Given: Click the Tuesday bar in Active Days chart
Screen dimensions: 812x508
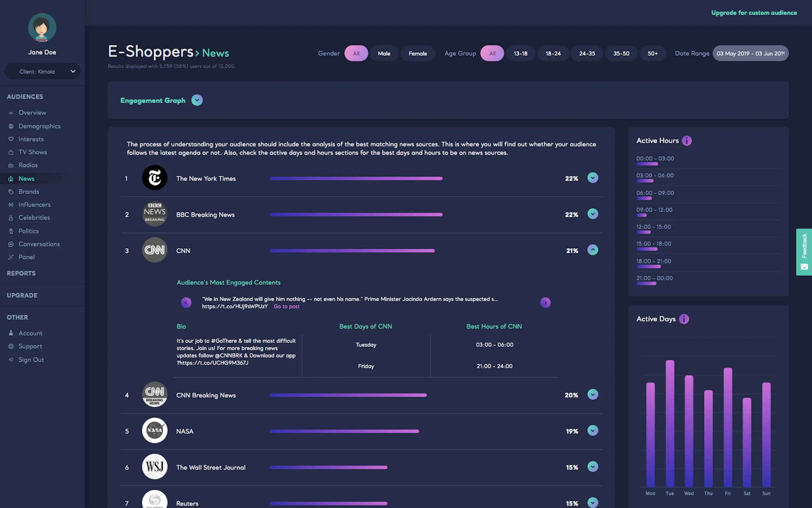Looking at the screenshot, I should 669,423.
